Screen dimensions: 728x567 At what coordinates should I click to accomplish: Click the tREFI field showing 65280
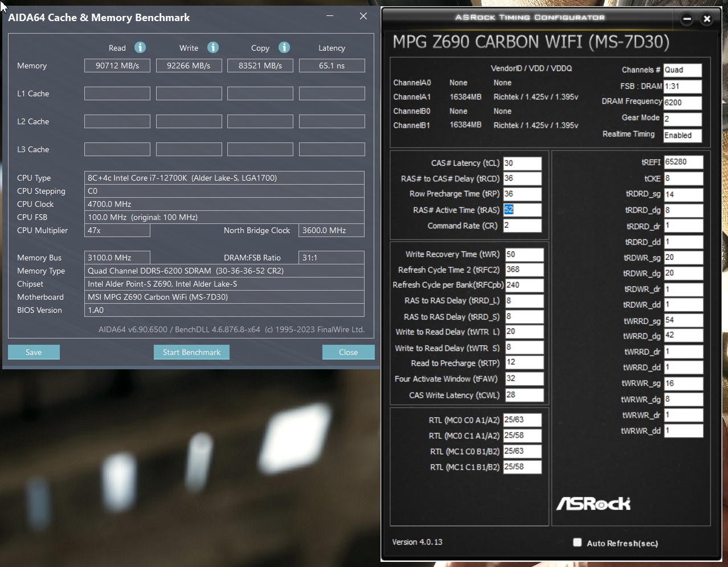coord(684,162)
